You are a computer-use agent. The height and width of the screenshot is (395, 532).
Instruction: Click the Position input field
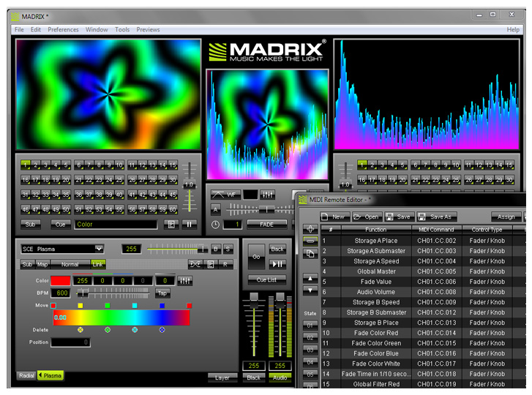click(x=70, y=342)
